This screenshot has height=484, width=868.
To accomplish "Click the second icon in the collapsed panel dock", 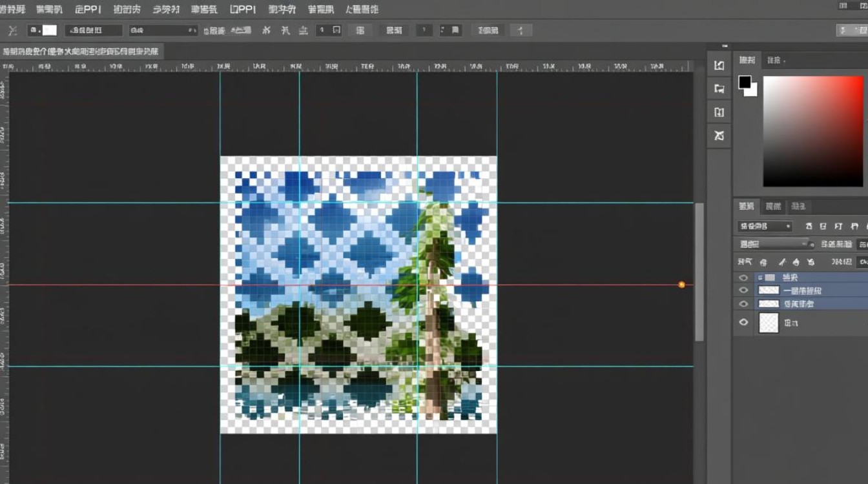I will [x=719, y=88].
